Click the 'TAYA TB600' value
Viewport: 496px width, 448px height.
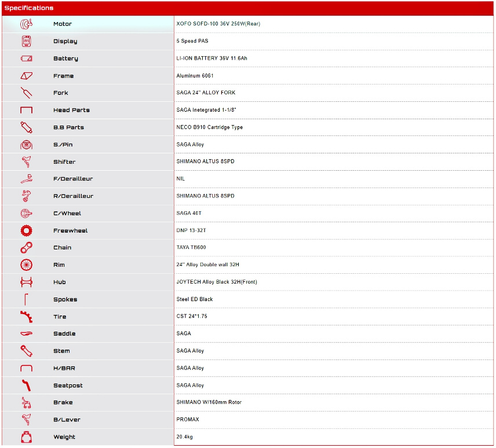(191, 248)
